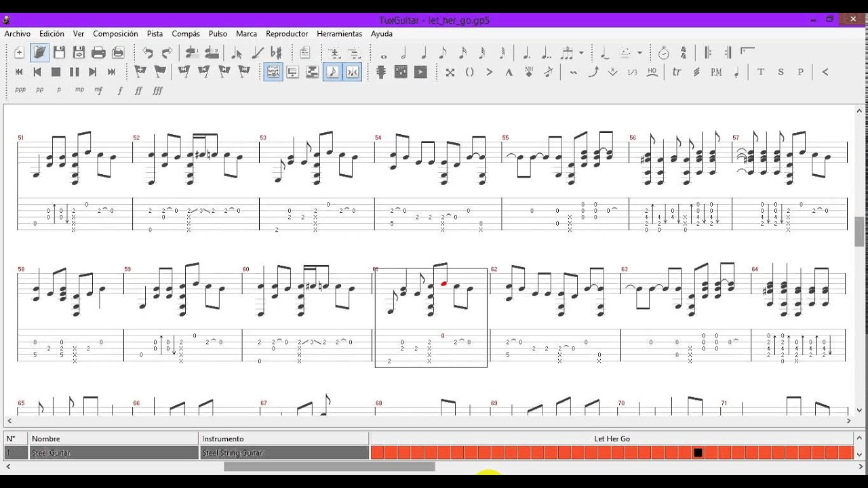The width and height of the screenshot is (868, 488).
Task: Set tempo with metronome icon
Action: click(x=664, y=52)
